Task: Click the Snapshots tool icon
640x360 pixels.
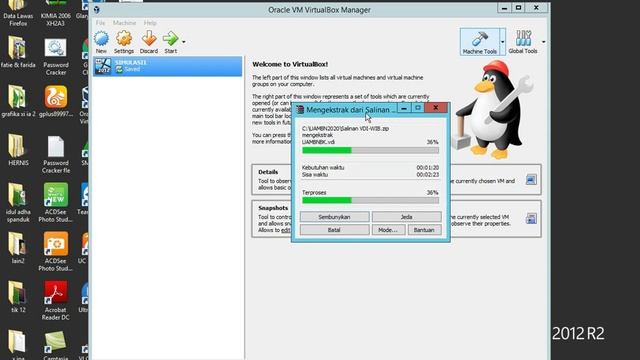Action: (531, 218)
